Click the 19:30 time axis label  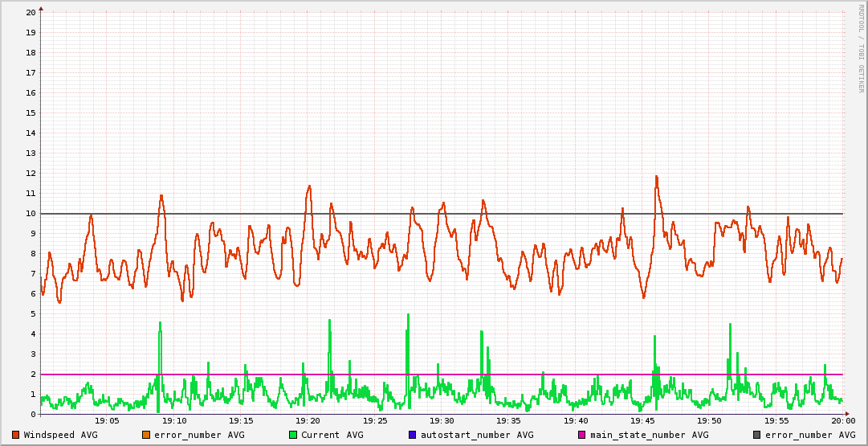[442, 421]
